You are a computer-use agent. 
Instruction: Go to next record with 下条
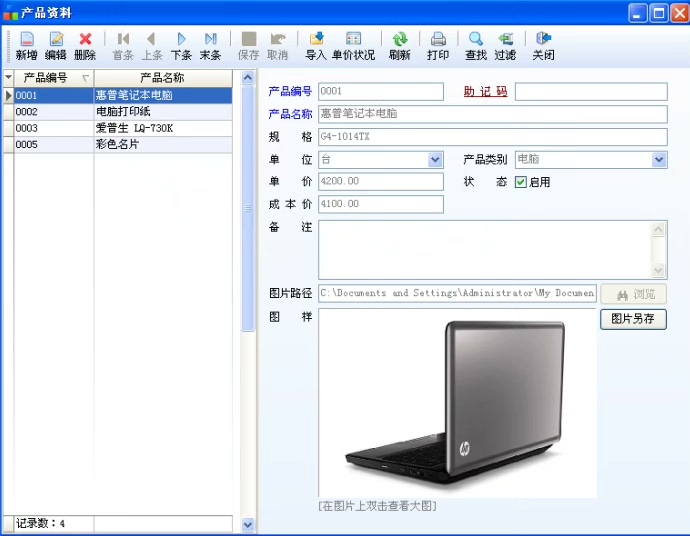click(181, 45)
